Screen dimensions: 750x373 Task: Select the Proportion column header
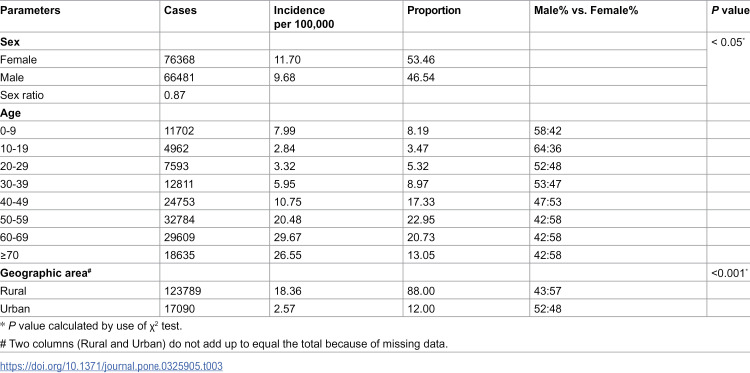pyautogui.click(x=434, y=11)
